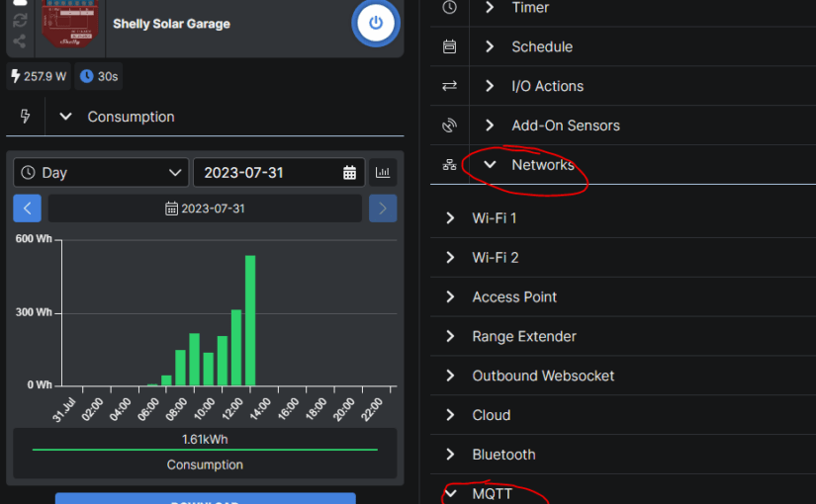Expand the Wi-Fi 1 settings

click(x=451, y=218)
